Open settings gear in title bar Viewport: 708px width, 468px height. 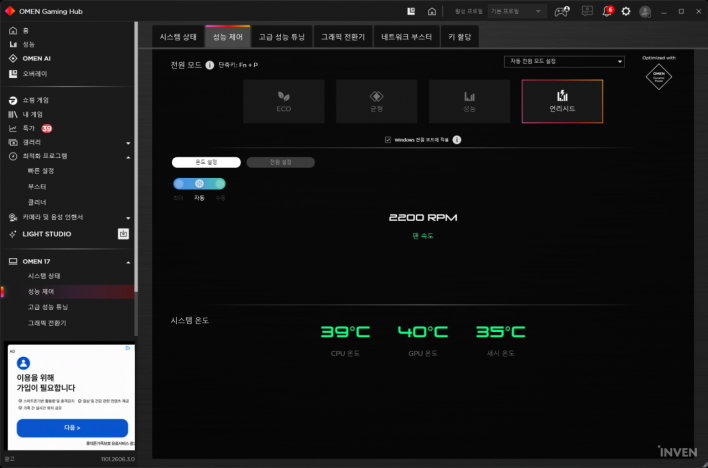coord(626,11)
